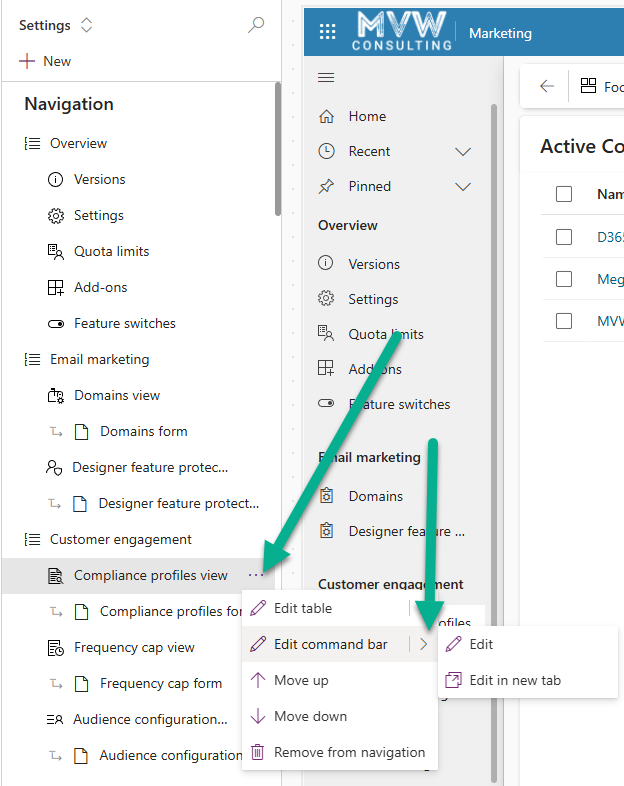Screen dimensions: 624x786
Task: Select the checkbox beside the MVW row
Action: click(x=564, y=321)
